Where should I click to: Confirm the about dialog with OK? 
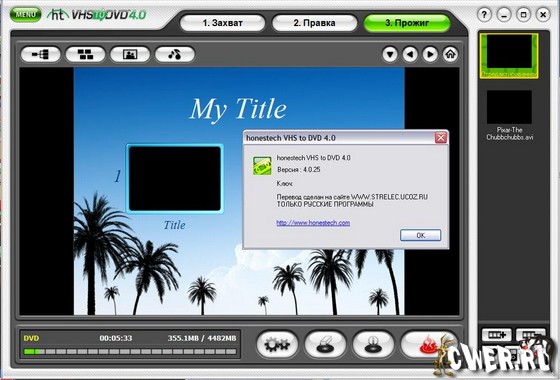click(420, 235)
